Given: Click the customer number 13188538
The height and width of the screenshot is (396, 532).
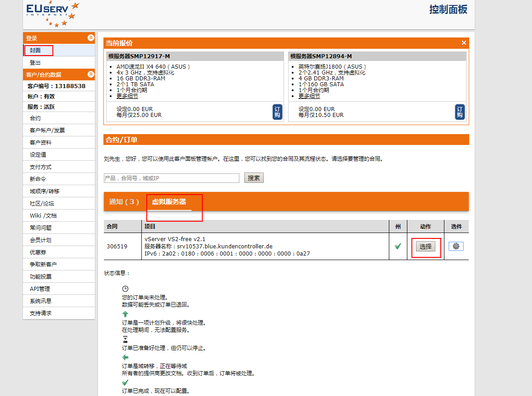Looking at the screenshot, I should [70, 86].
